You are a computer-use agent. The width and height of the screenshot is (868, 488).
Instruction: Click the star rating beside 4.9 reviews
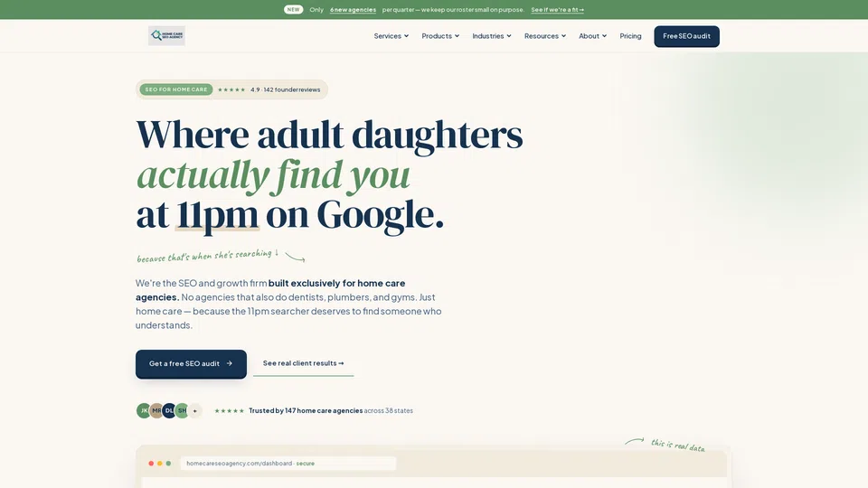pyautogui.click(x=231, y=89)
